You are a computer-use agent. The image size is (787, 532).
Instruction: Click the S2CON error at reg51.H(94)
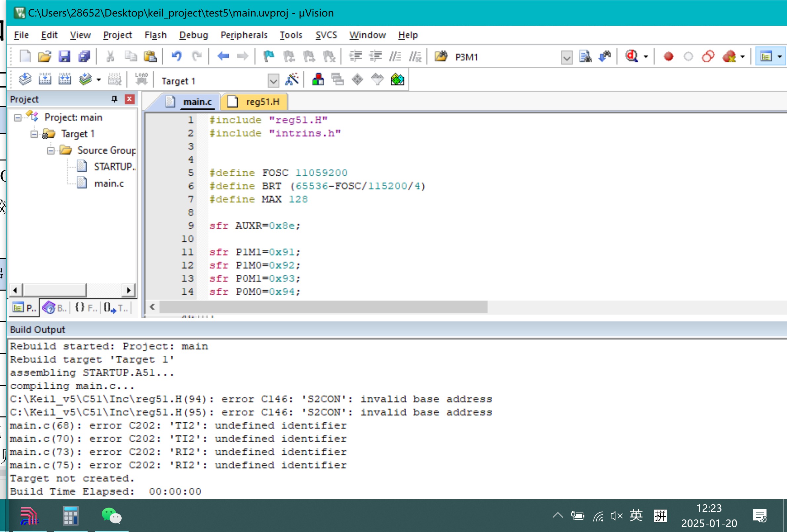coord(251,399)
